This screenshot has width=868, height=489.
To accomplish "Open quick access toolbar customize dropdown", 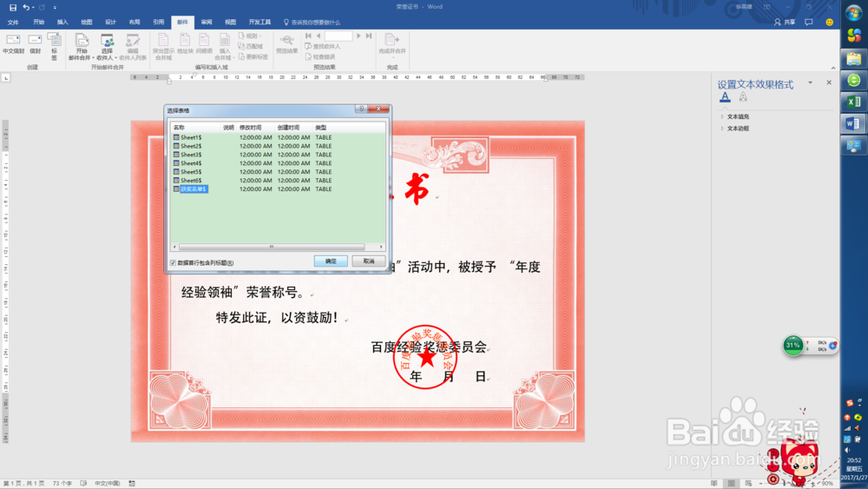I will [x=55, y=7].
